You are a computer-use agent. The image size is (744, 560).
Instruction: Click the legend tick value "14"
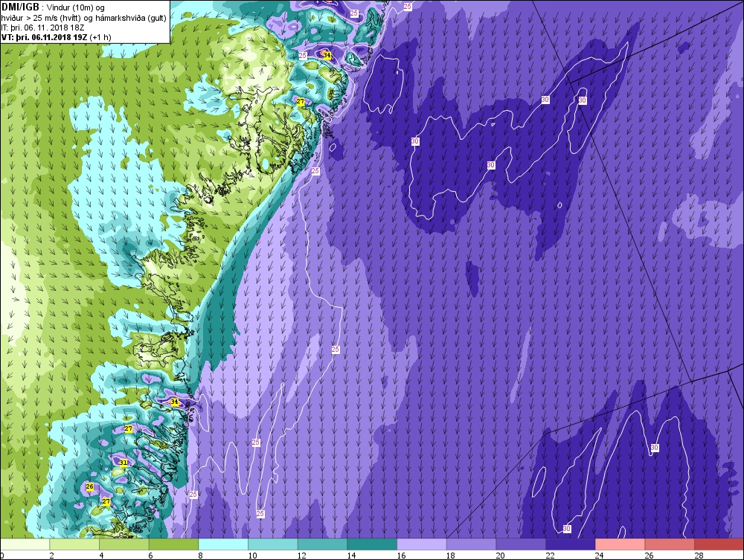click(351, 556)
